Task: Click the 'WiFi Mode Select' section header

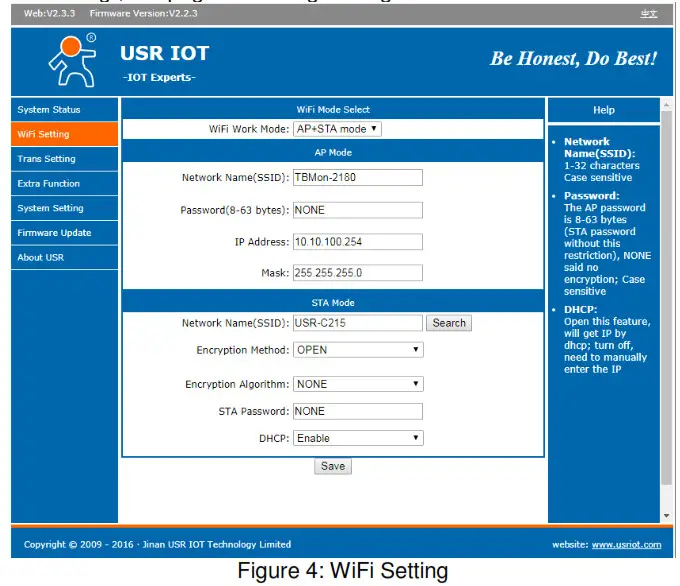Action: coord(333,110)
